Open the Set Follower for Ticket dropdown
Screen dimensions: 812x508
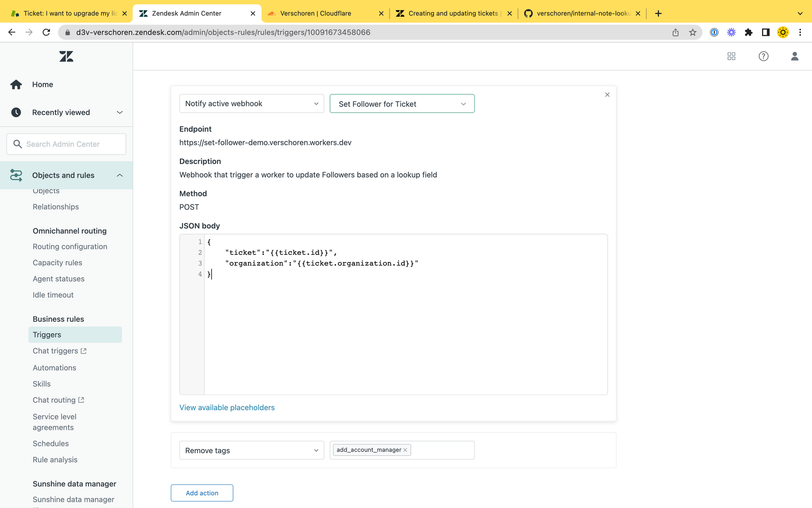click(x=402, y=104)
